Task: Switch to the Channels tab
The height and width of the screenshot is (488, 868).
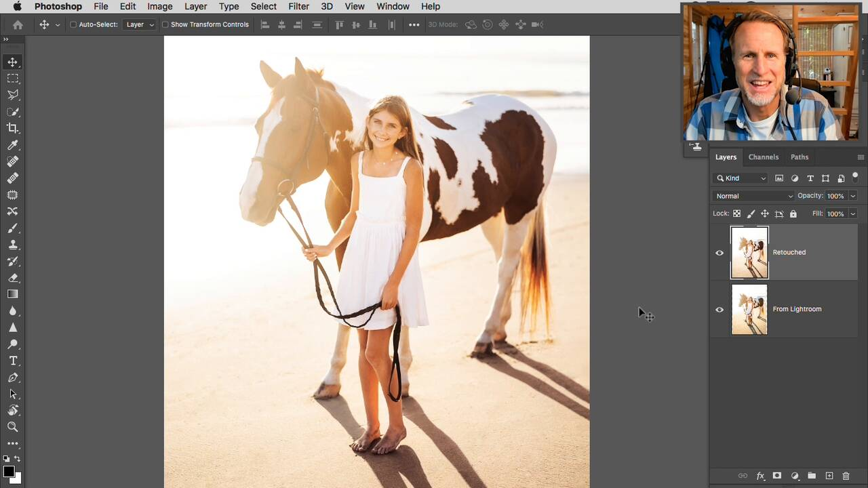Action: point(763,157)
